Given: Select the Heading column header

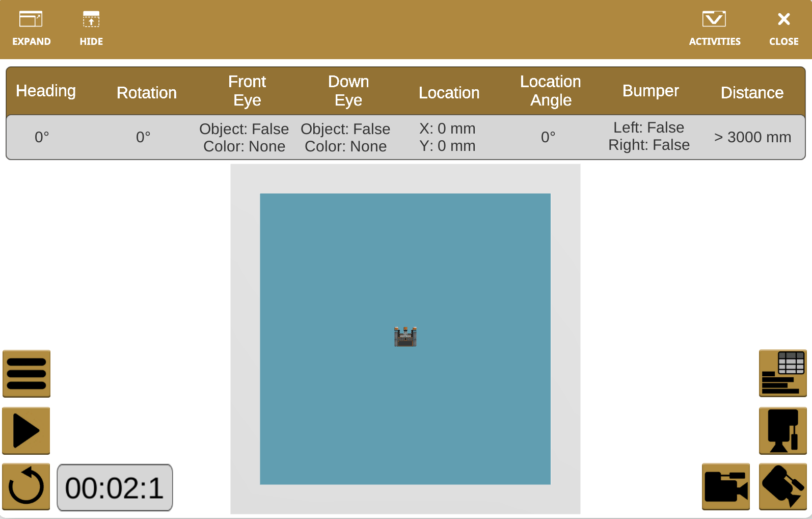Looking at the screenshot, I should [x=46, y=91].
